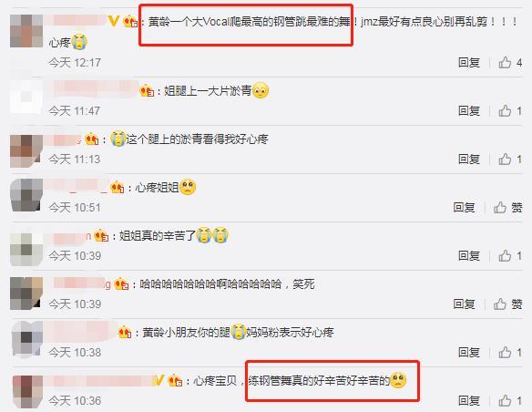
Task: Like the 心疼姐姐 comment at 10:51
Action: tap(500, 207)
